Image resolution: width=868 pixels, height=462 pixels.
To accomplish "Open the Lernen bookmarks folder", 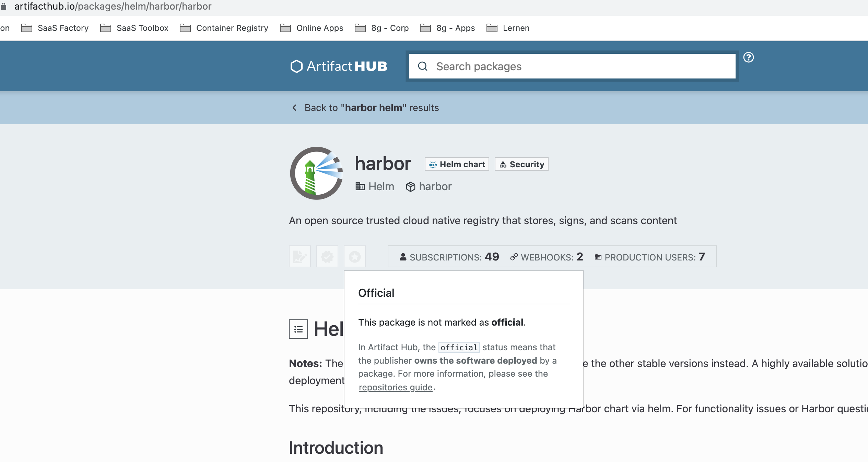I will 508,28.
